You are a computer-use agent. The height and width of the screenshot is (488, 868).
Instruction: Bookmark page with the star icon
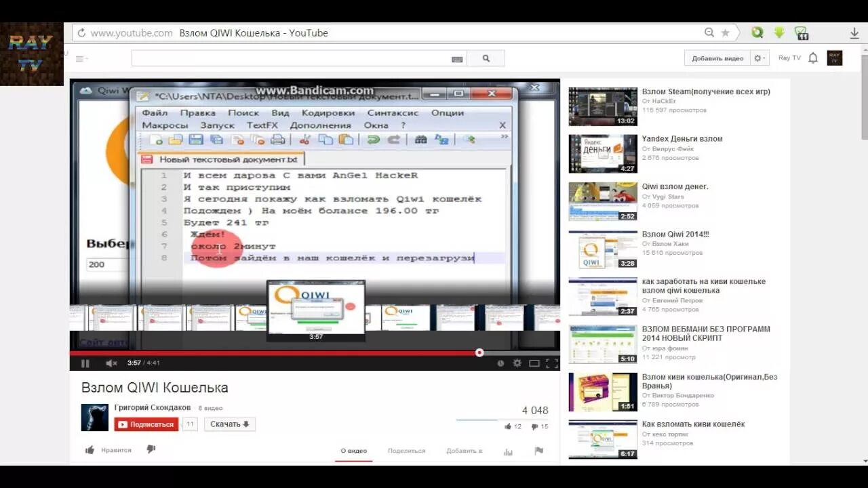pos(725,33)
